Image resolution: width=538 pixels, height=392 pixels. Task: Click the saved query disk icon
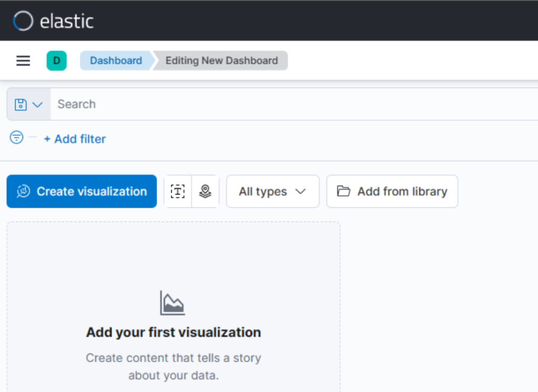tap(20, 104)
